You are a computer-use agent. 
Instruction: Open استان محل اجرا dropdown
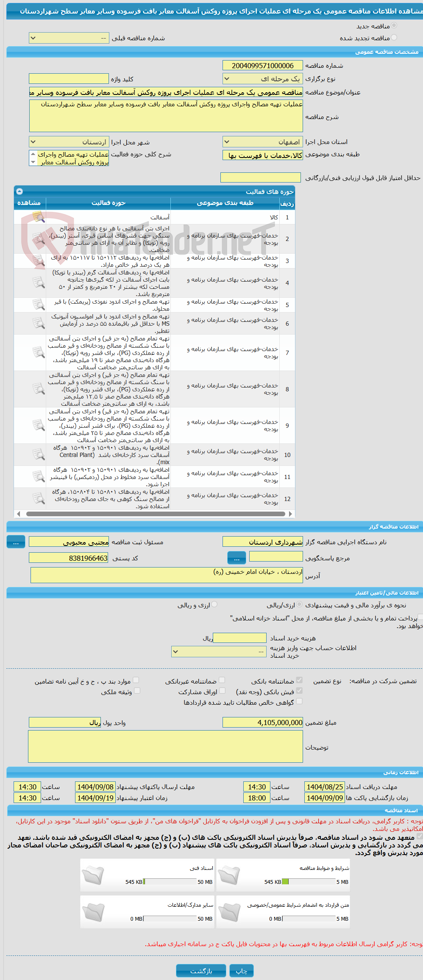pyautogui.click(x=263, y=142)
